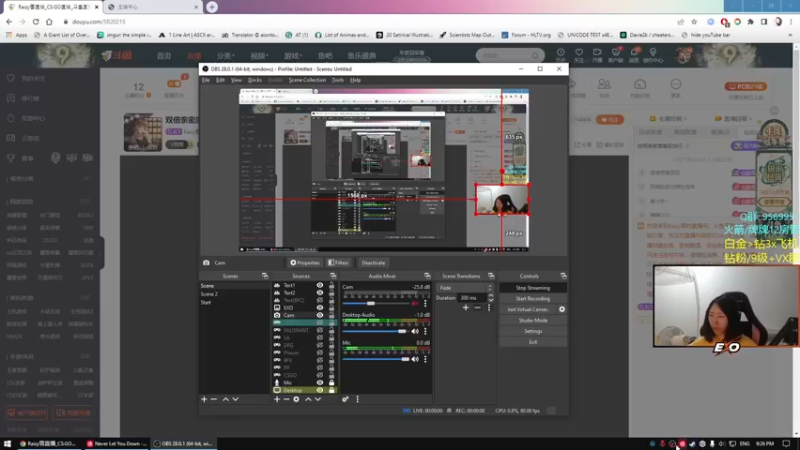The height and width of the screenshot is (450, 800).
Task: Remove scene transition with minus icon
Action: click(477, 308)
